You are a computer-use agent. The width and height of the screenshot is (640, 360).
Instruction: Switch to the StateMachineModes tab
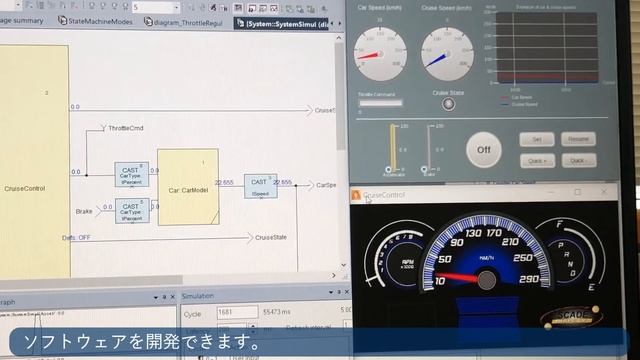[x=96, y=21]
